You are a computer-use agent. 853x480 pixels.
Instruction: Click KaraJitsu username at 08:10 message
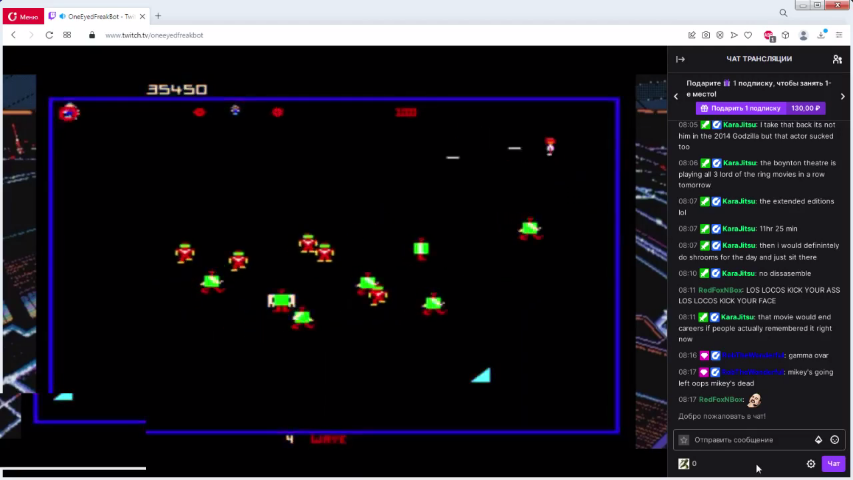739,273
